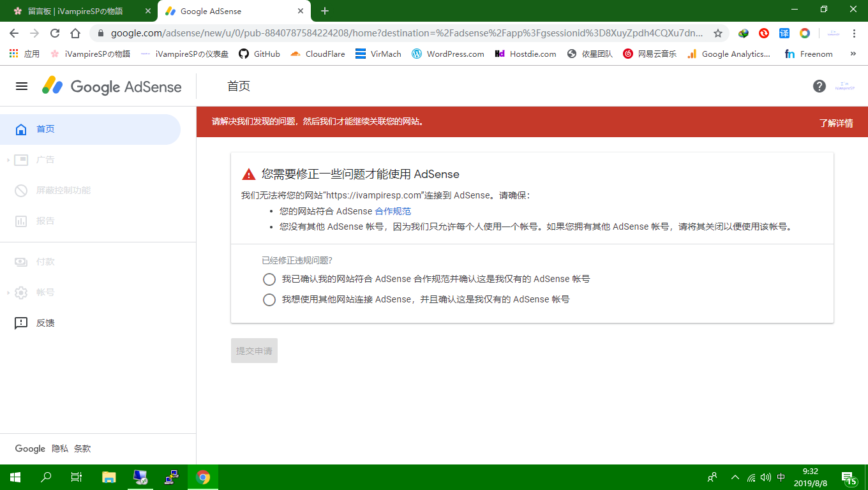The image size is (868, 490).
Task: Open the 网易云音乐 bookmark
Action: click(x=650, y=54)
